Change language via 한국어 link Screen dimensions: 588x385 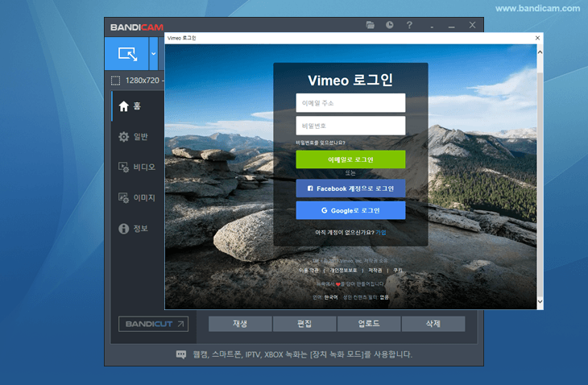(331, 297)
